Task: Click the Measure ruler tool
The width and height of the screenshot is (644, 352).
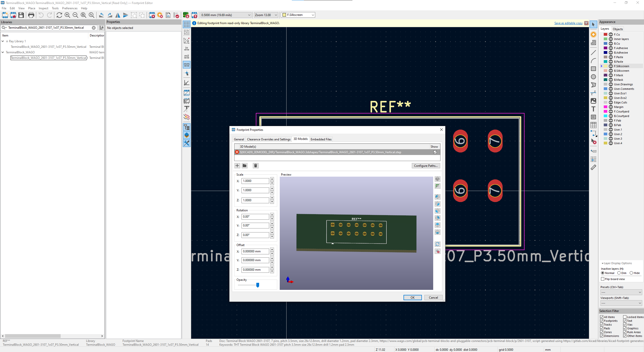Action: point(593,168)
